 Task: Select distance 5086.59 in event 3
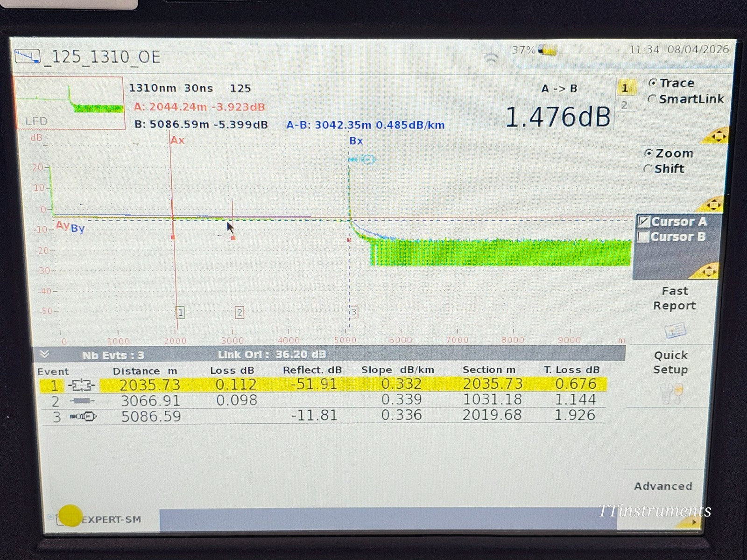point(151,416)
